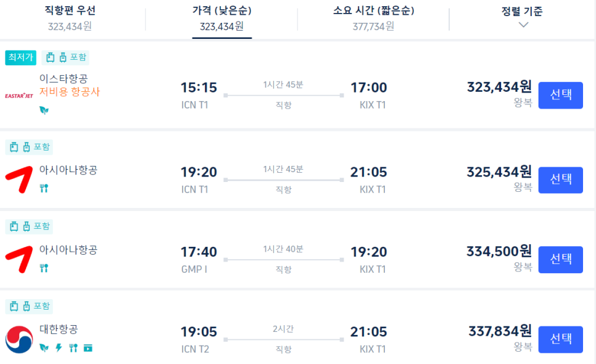Click the green leaf eco icon under 이스타항공
Screen dimensions: 596x364
coord(44,110)
